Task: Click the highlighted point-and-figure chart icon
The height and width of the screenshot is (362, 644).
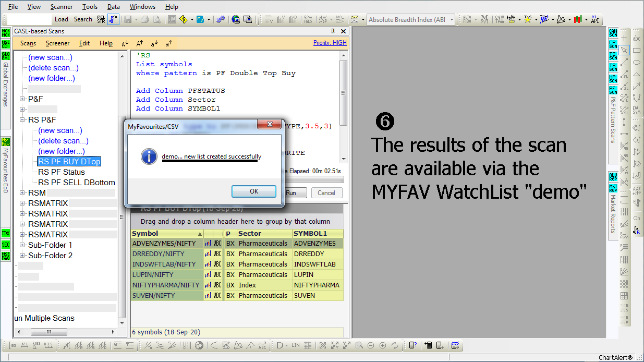Action: 113,19
